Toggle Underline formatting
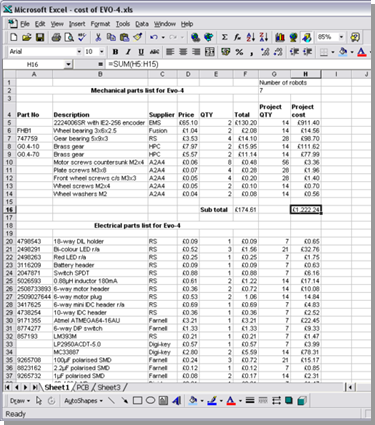This screenshot has height=425, width=375. pyautogui.click(x=141, y=52)
